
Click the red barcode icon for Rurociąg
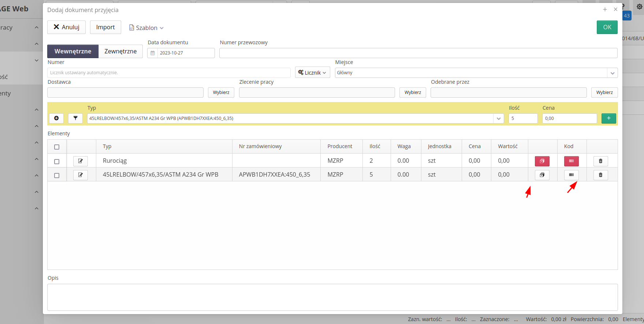coord(571,161)
